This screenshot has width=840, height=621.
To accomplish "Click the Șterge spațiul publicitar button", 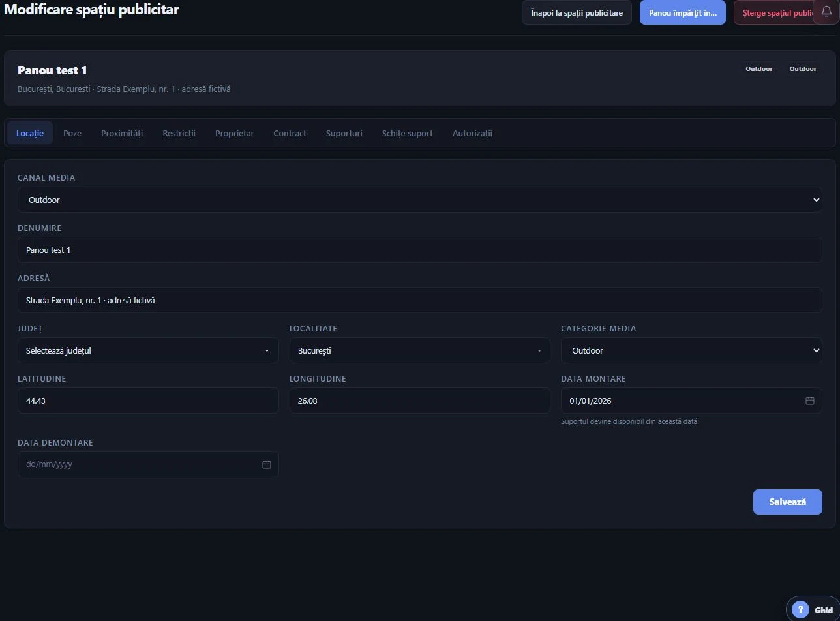I will point(773,12).
